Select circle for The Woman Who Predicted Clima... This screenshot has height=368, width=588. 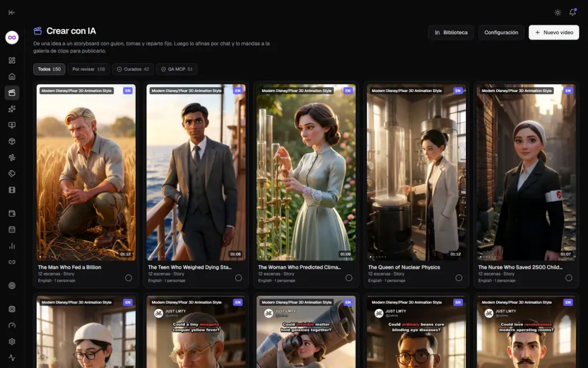[349, 278]
